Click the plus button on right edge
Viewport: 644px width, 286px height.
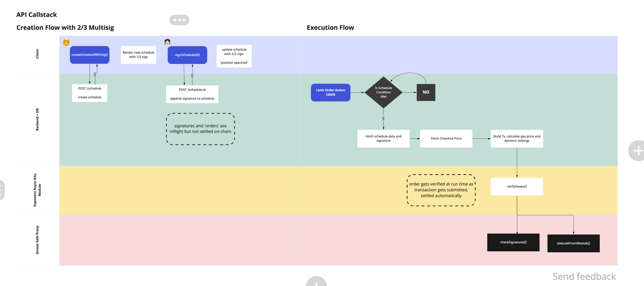point(638,151)
